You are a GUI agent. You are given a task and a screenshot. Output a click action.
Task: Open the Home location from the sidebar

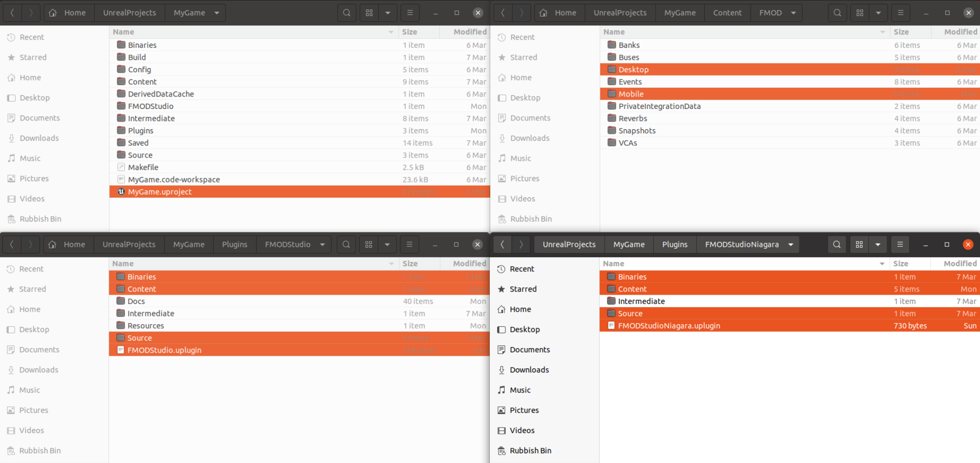click(x=30, y=77)
